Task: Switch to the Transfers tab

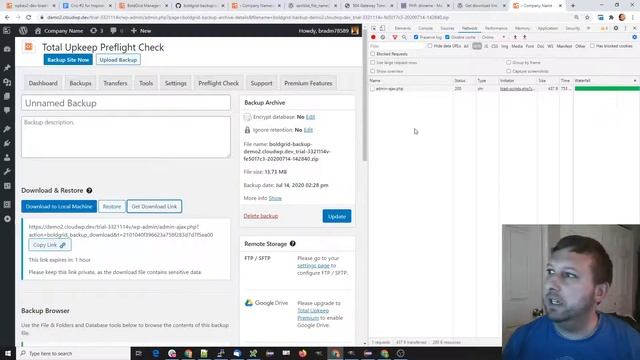Action: tap(115, 83)
